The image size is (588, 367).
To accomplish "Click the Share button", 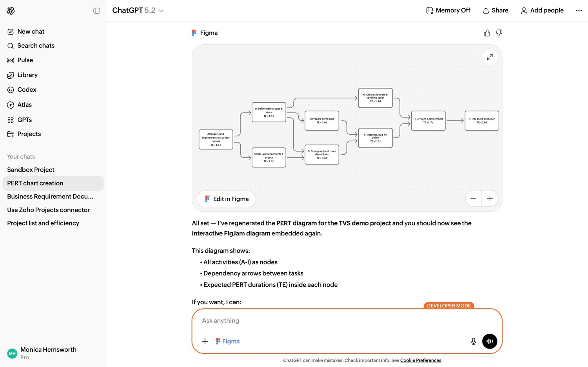I will pyautogui.click(x=495, y=11).
